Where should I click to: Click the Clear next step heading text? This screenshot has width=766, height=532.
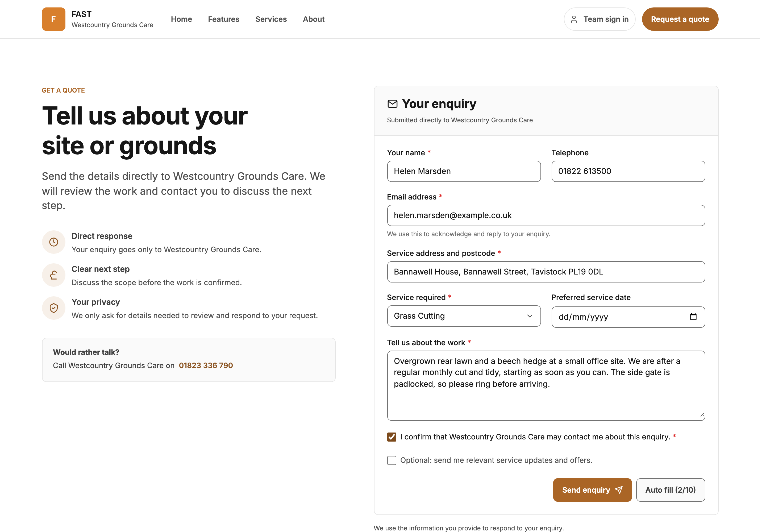100,269
